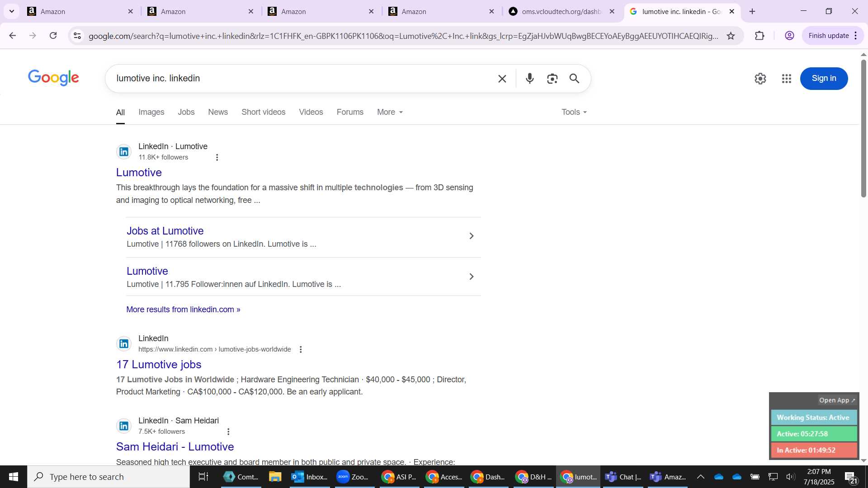Expand Jobs at Lumotive chevron
Viewport: 868px width, 488px height.
click(x=471, y=236)
